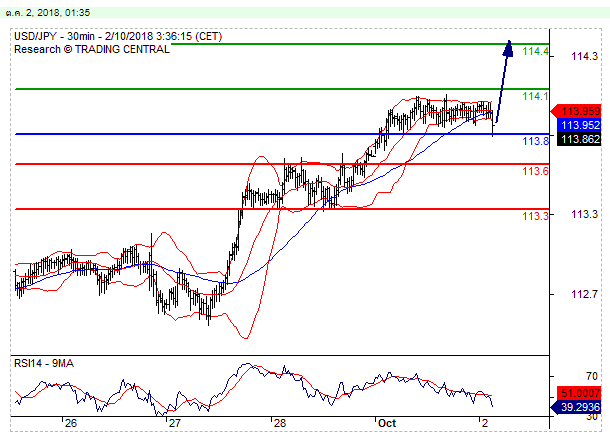
Task: Click the 114.3 price axis value
Action: point(584,56)
